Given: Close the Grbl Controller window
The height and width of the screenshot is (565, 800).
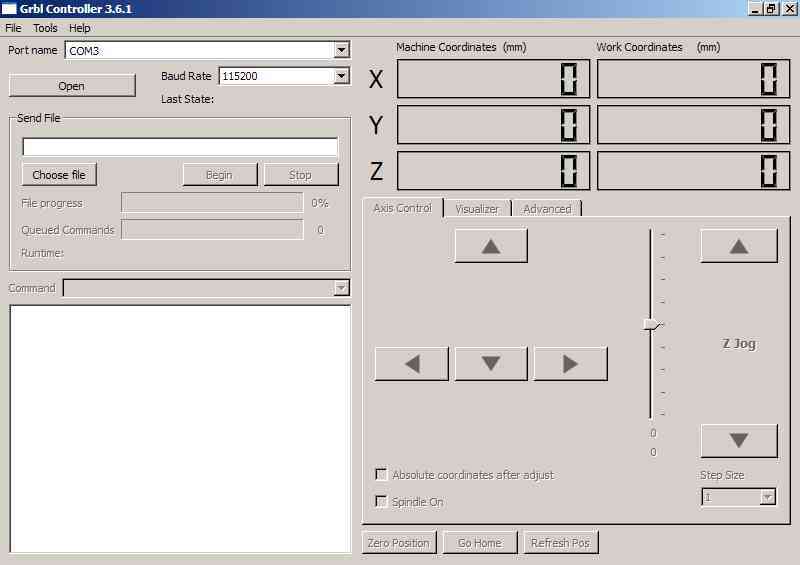Looking at the screenshot, I should pyautogui.click(x=789, y=9).
